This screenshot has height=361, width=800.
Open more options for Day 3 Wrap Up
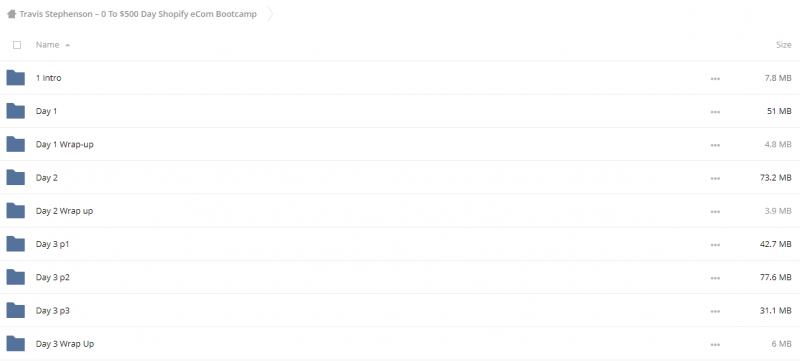(715, 345)
